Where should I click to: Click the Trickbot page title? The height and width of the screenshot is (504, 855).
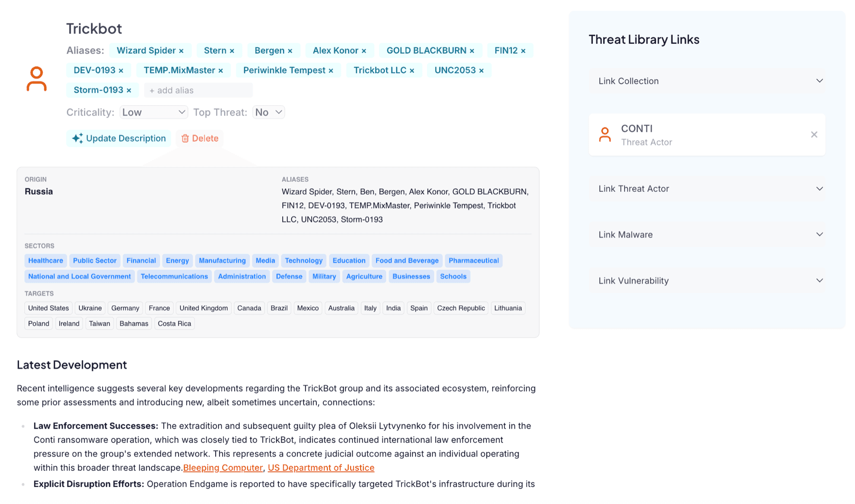94,29
